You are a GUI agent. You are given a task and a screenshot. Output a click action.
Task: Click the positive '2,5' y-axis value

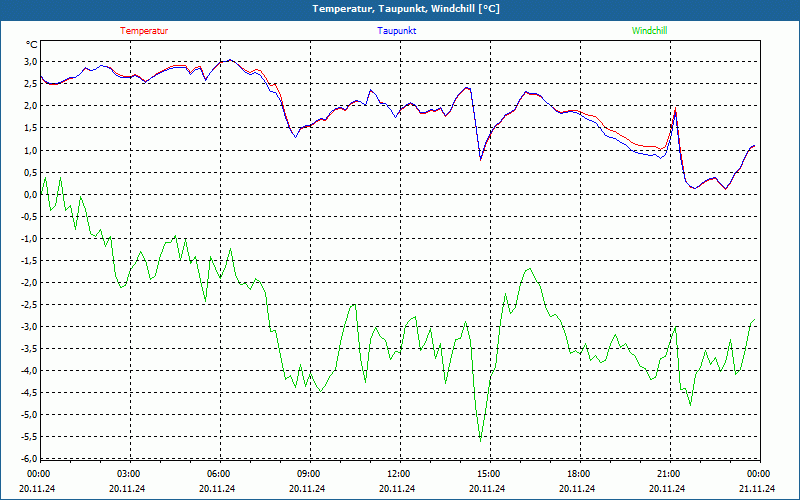click(x=31, y=84)
